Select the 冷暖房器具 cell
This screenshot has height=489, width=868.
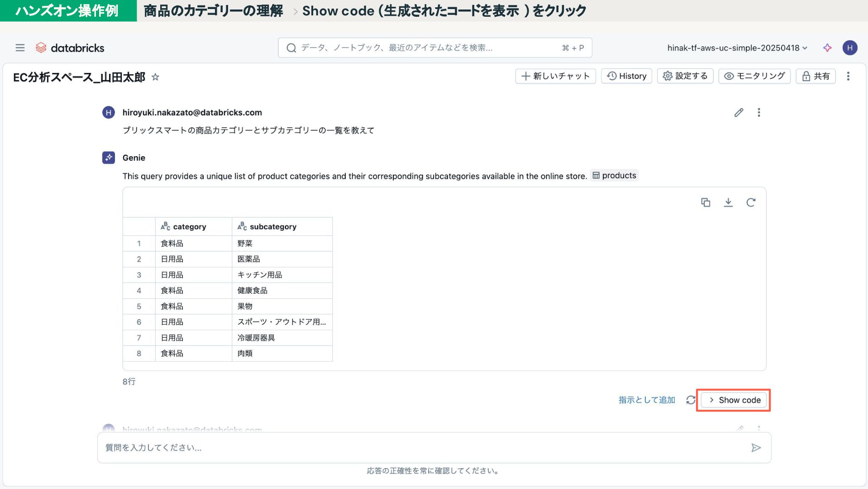tap(282, 338)
